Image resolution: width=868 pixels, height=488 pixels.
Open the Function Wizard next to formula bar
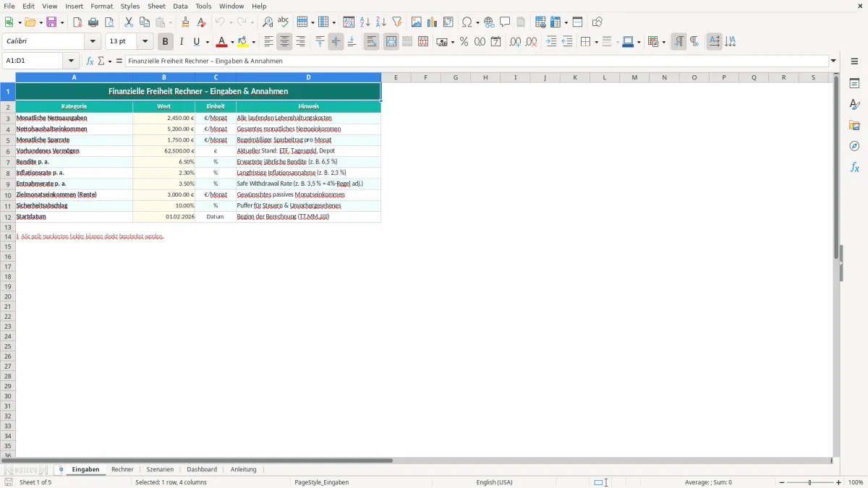click(90, 61)
